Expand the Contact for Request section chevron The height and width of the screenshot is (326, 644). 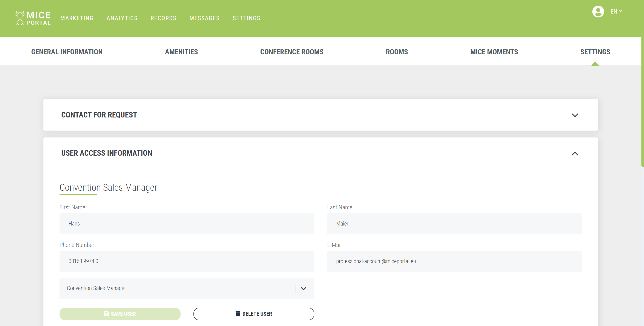tap(575, 115)
